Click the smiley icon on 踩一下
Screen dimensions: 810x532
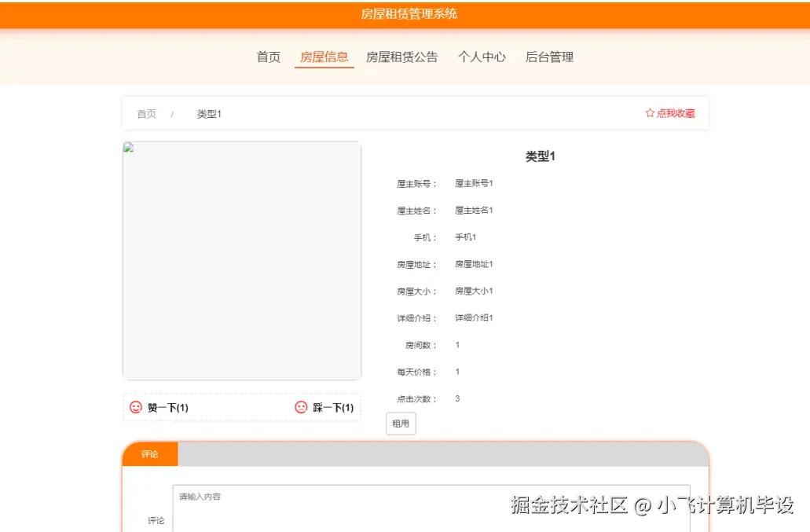(301, 407)
